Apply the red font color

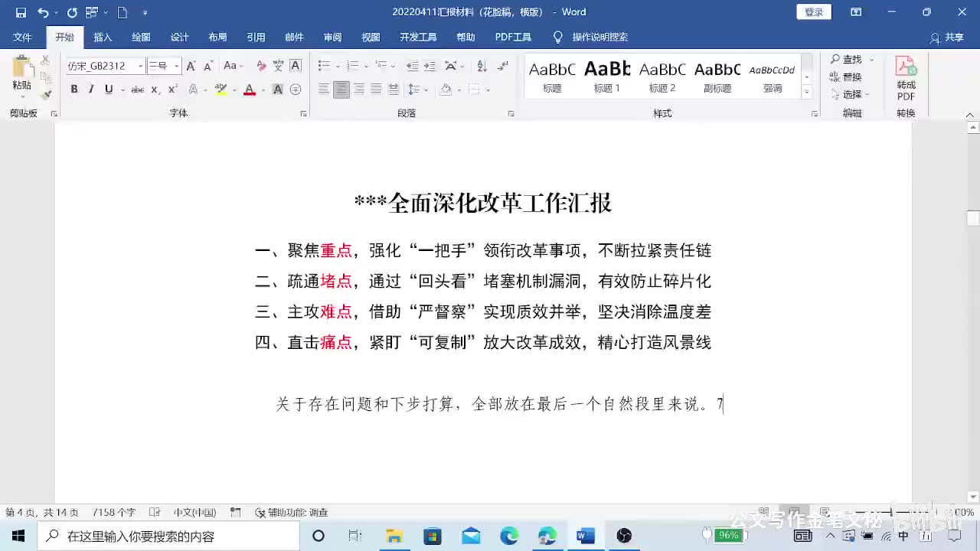[x=249, y=90]
